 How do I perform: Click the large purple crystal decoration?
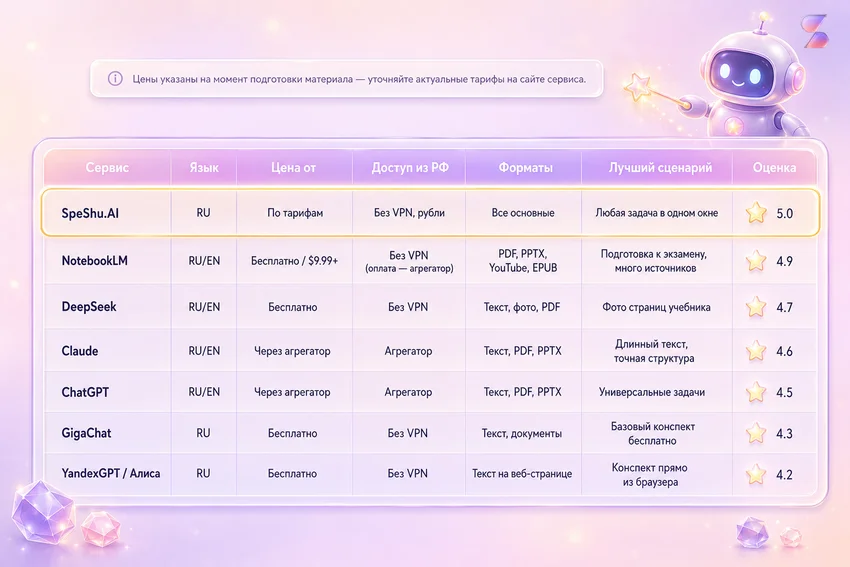coord(43,511)
